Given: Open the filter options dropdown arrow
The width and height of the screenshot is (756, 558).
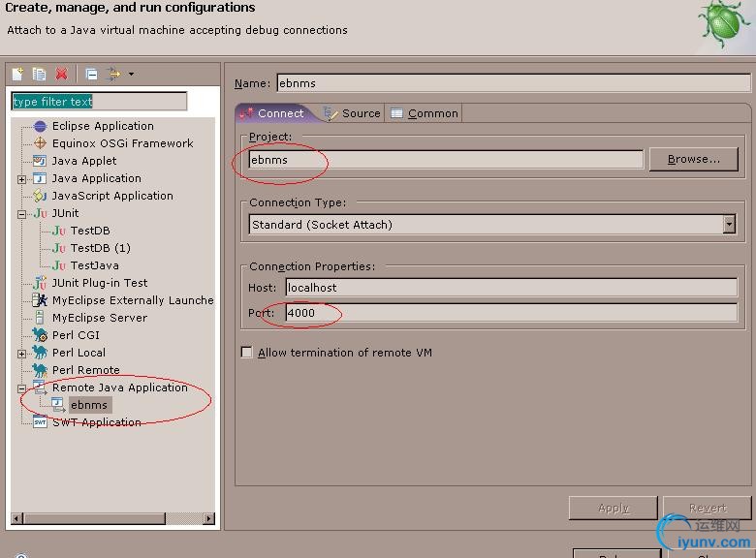Looking at the screenshot, I should tap(131, 75).
